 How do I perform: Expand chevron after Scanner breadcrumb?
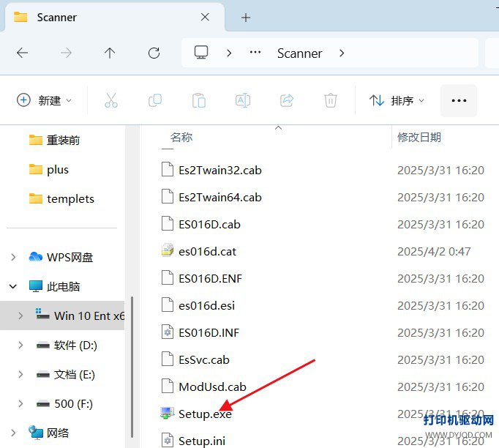(x=342, y=53)
